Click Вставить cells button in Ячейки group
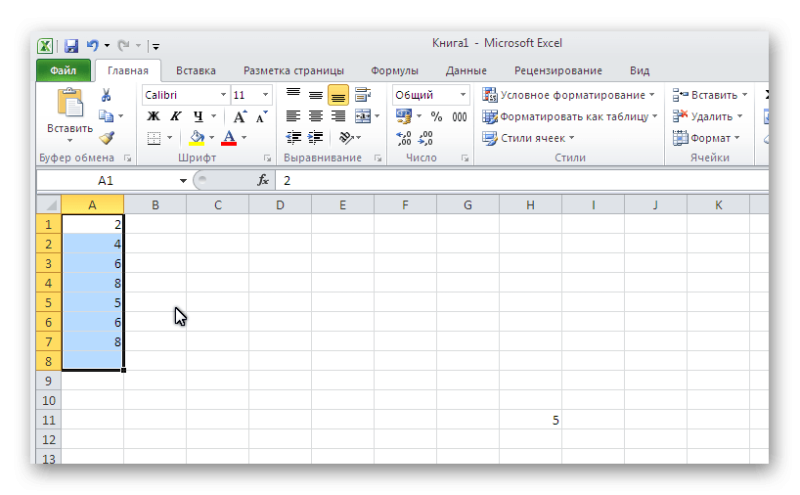The image size is (800, 495). (x=710, y=95)
